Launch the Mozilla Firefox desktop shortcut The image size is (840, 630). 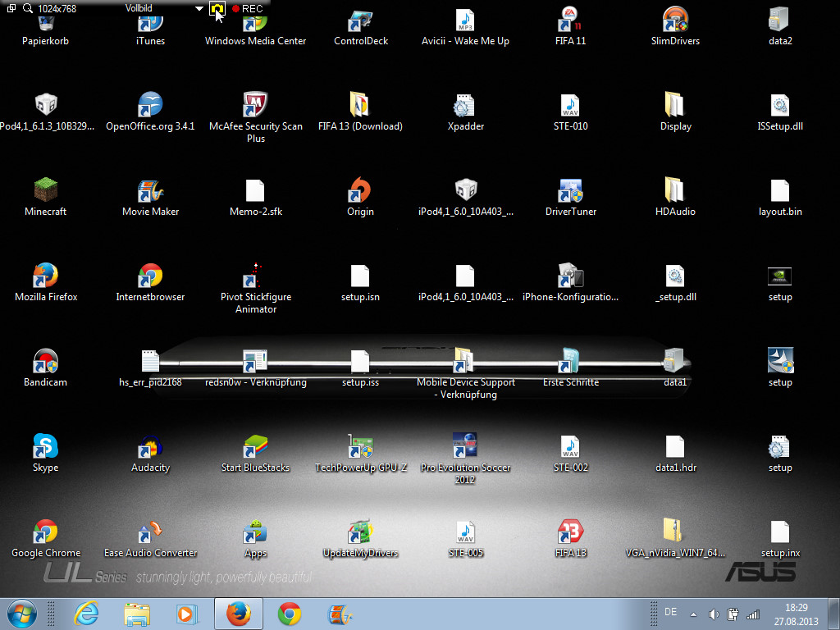click(46, 282)
